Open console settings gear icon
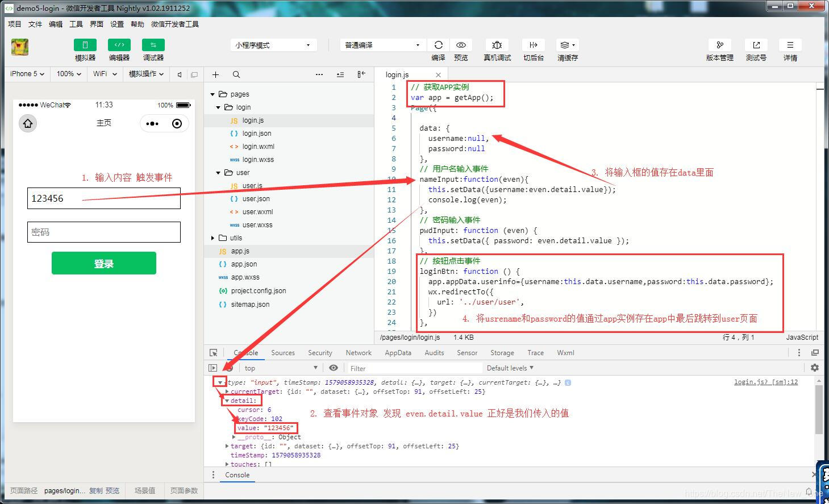The height and width of the screenshot is (504, 829). 814,368
